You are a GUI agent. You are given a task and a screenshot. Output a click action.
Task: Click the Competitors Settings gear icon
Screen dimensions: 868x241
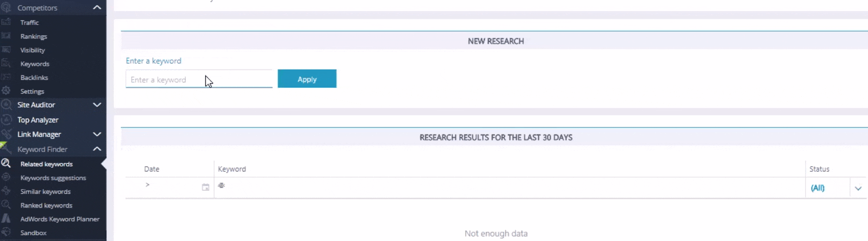6,91
